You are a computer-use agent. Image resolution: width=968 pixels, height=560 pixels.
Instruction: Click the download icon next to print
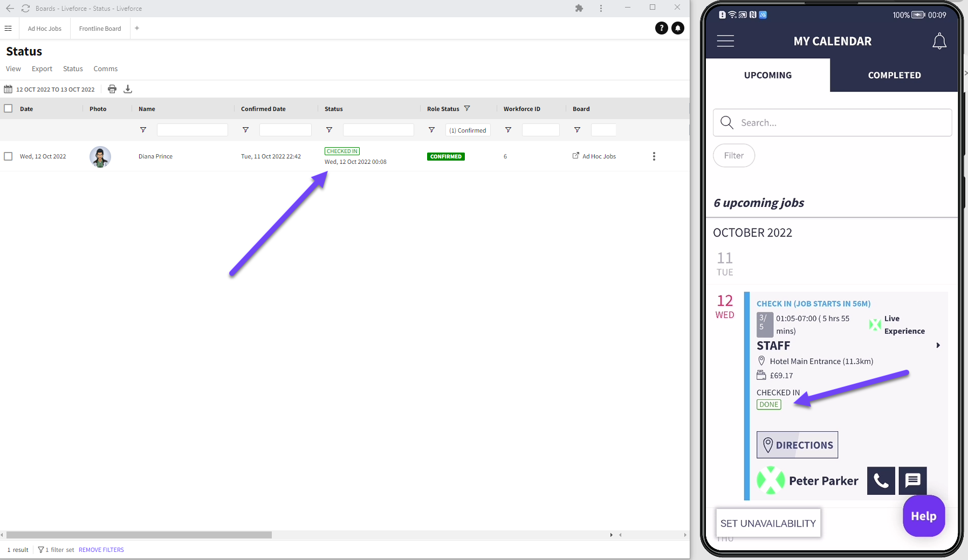pyautogui.click(x=128, y=89)
